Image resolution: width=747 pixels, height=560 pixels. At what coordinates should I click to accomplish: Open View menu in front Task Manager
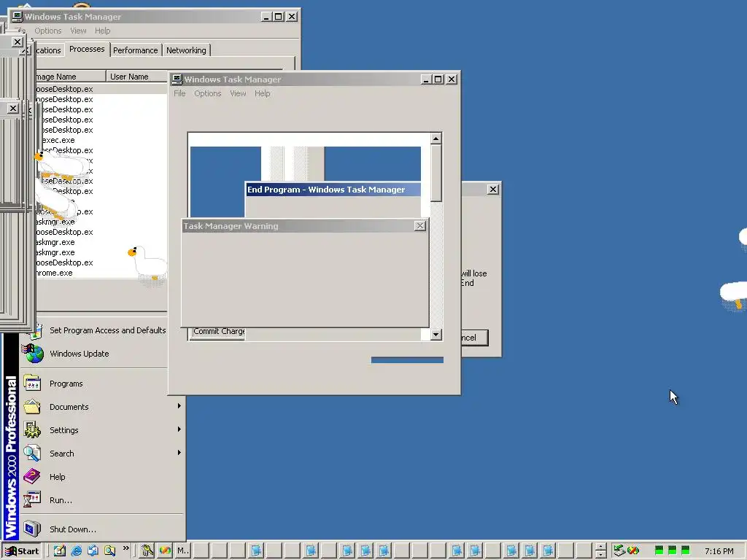click(x=238, y=93)
